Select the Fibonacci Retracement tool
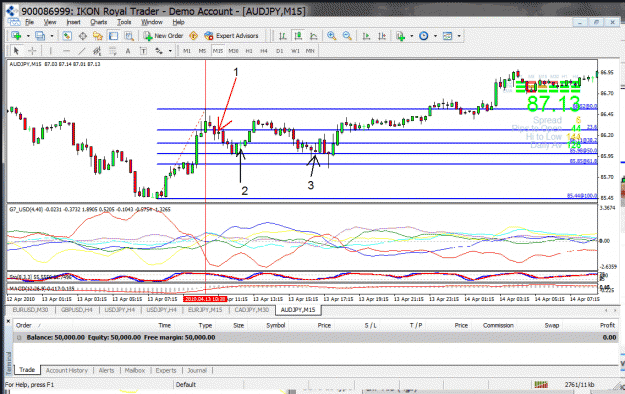This screenshot has height=394, width=625. click(x=112, y=51)
